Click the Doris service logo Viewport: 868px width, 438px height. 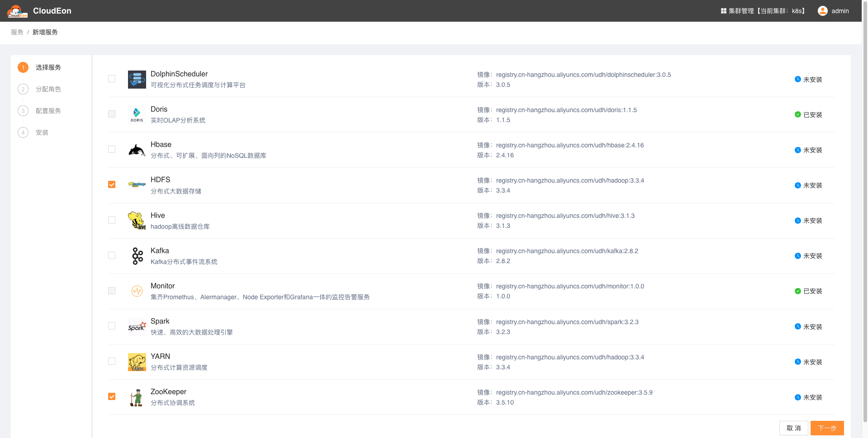(137, 115)
